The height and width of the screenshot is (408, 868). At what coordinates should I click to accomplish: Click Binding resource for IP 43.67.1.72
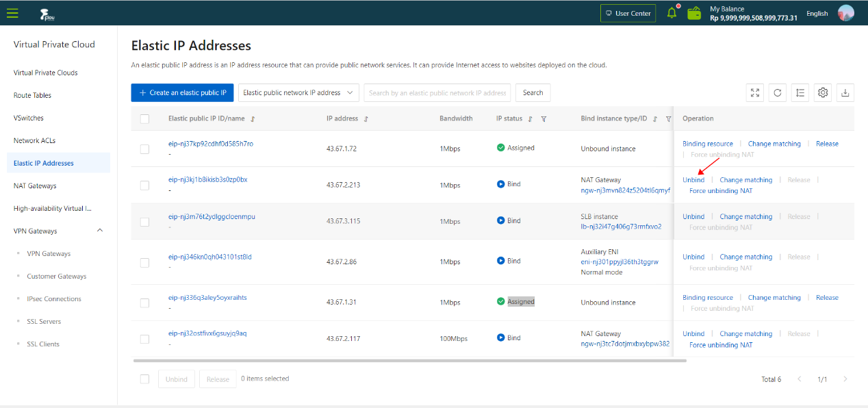[x=708, y=144]
